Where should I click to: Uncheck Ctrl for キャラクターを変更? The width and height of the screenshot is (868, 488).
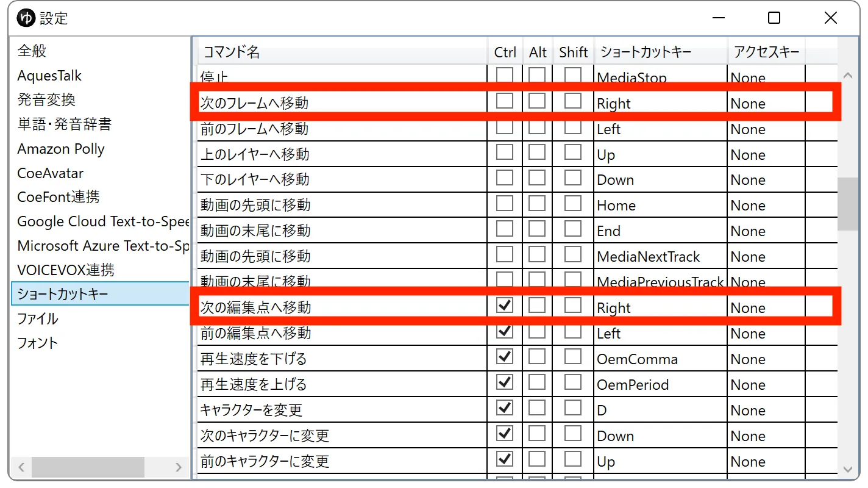(505, 407)
